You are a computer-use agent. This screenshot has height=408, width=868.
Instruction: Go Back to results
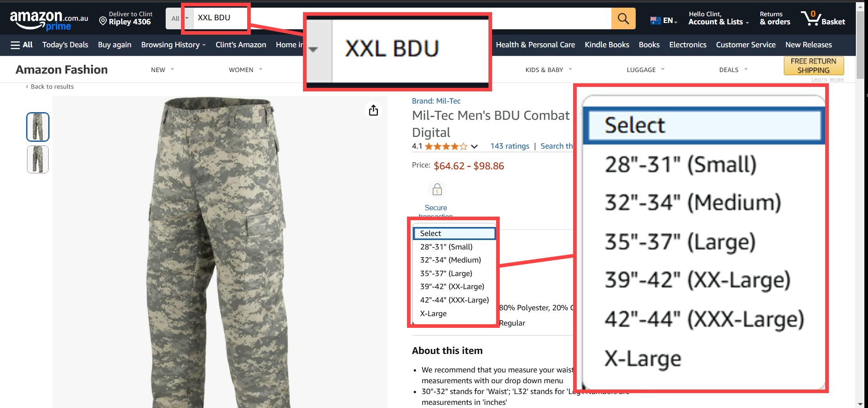(x=50, y=86)
